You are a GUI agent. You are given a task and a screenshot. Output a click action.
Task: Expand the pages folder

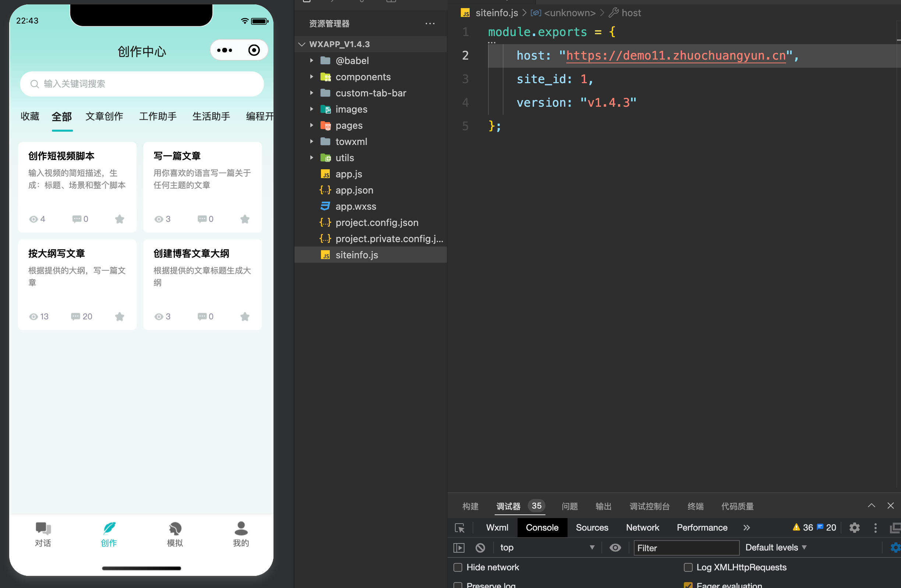[312, 125]
